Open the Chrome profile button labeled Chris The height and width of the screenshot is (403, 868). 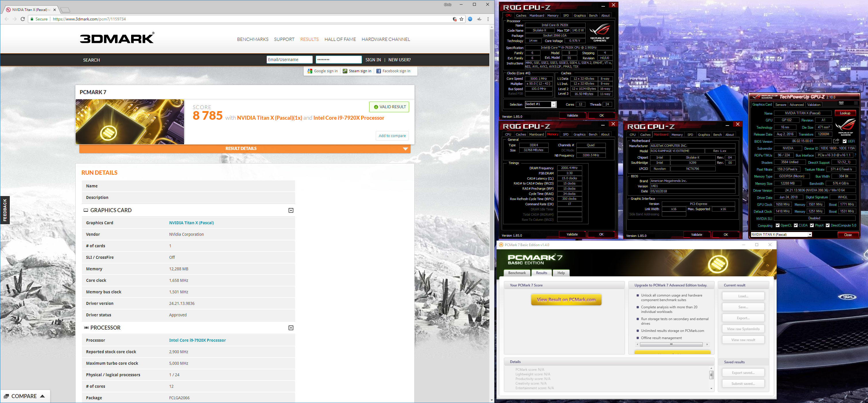click(448, 4)
